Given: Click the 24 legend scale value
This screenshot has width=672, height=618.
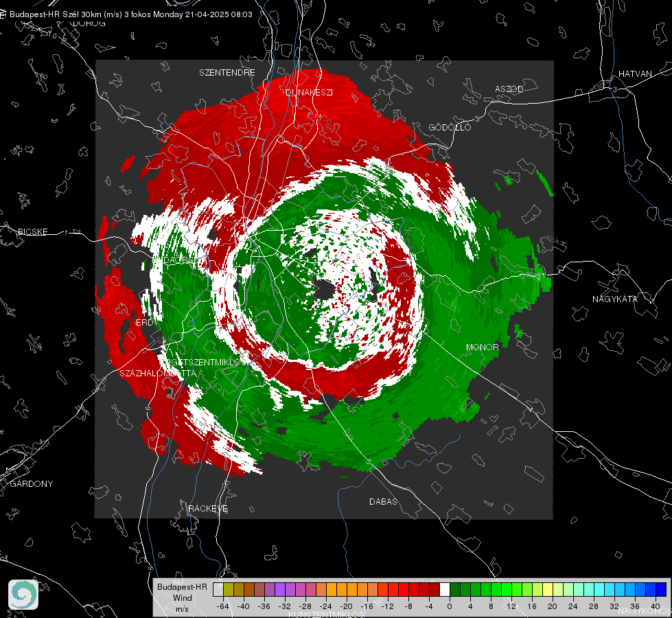Looking at the screenshot, I should click(573, 606).
